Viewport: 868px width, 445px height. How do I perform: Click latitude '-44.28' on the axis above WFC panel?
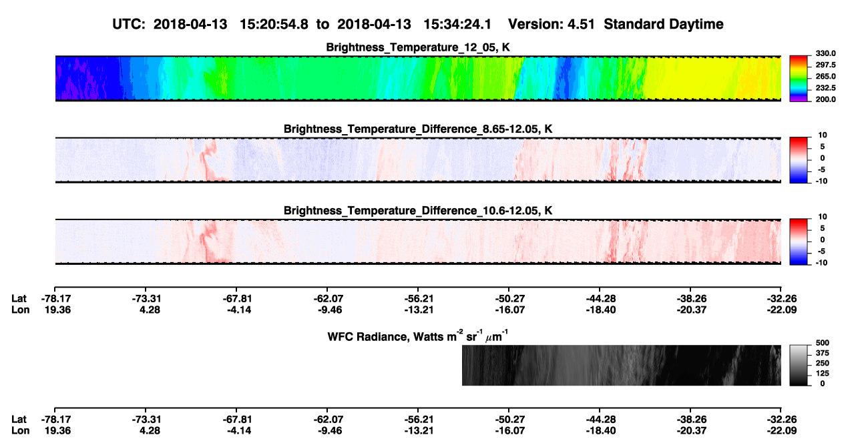pos(600,298)
